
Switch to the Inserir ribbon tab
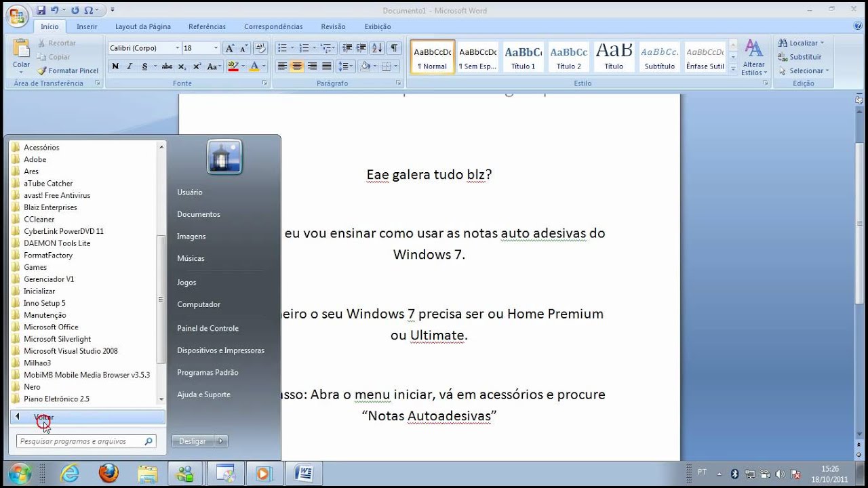pyautogui.click(x=87, y=26)
